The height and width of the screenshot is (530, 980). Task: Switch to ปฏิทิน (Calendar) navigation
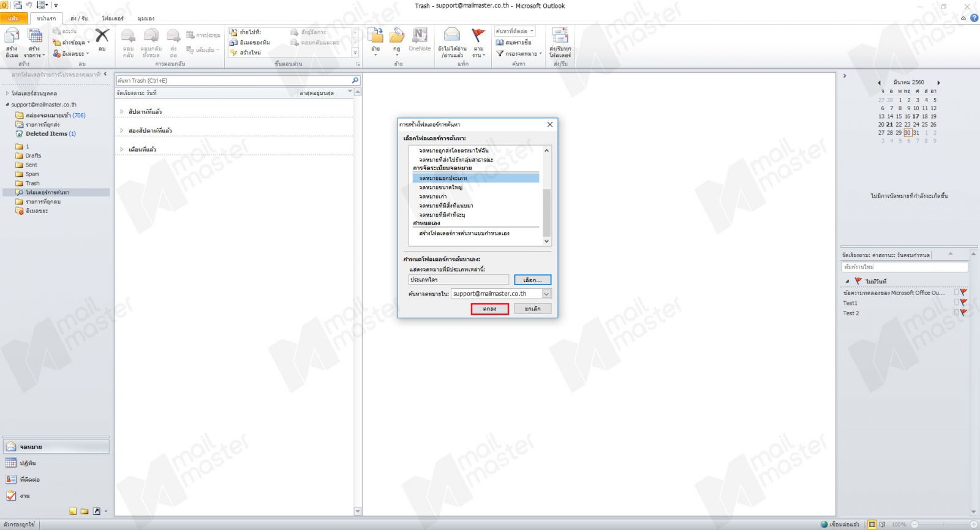pyautogui.click(x=56, y=463)
